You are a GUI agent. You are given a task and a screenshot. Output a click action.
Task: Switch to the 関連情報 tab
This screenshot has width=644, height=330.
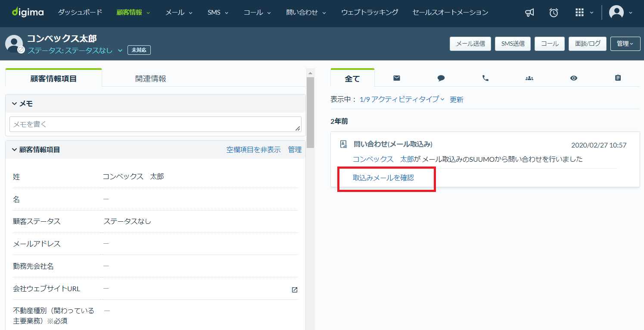(x=150, y=79)
